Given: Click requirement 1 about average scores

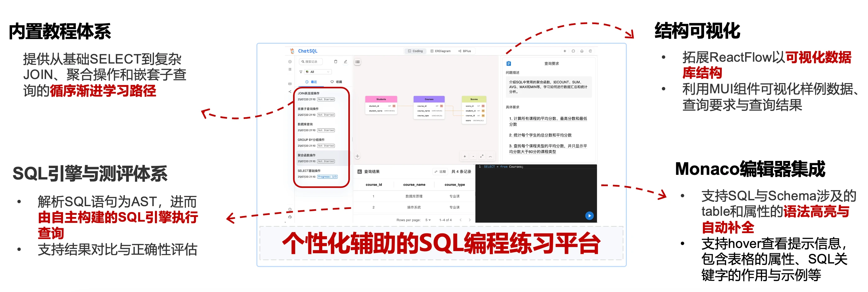Looking at the screenshot, I should coord(548,122).
